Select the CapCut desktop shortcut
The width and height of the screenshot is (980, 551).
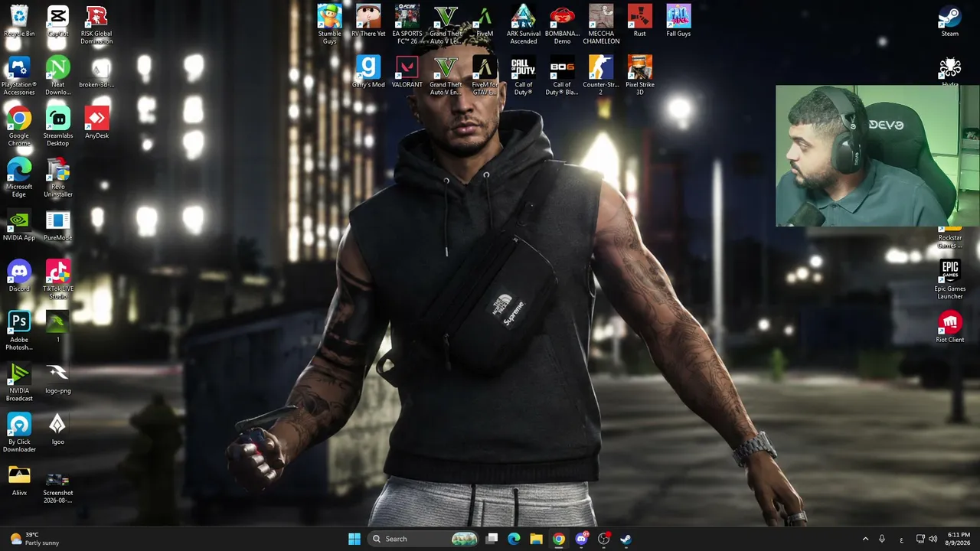click(x=58, y=21)
